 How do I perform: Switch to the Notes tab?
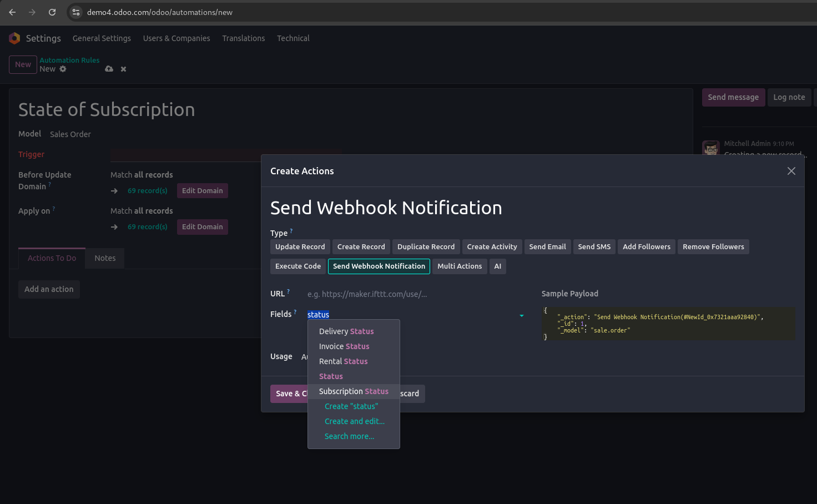coord(105,258)
